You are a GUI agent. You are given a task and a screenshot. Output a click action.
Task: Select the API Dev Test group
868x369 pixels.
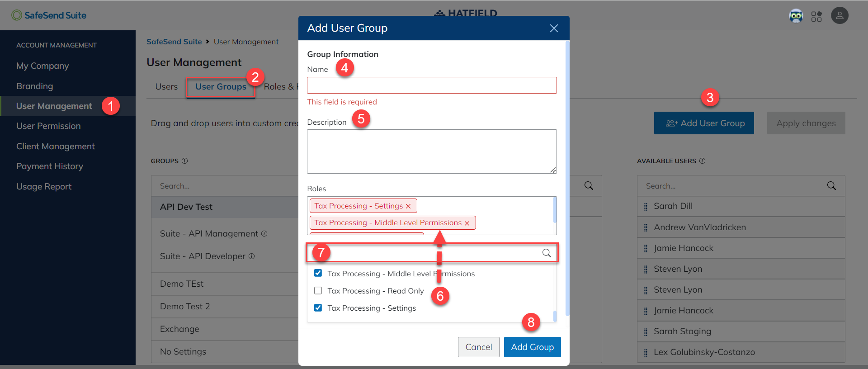(x=186, y=207)
